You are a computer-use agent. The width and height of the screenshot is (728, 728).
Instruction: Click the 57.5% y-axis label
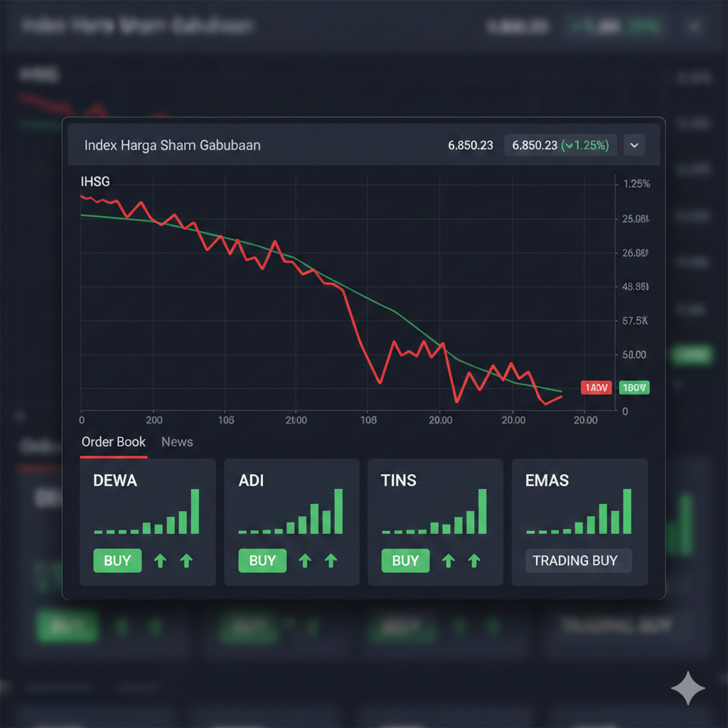pos(635,321)
